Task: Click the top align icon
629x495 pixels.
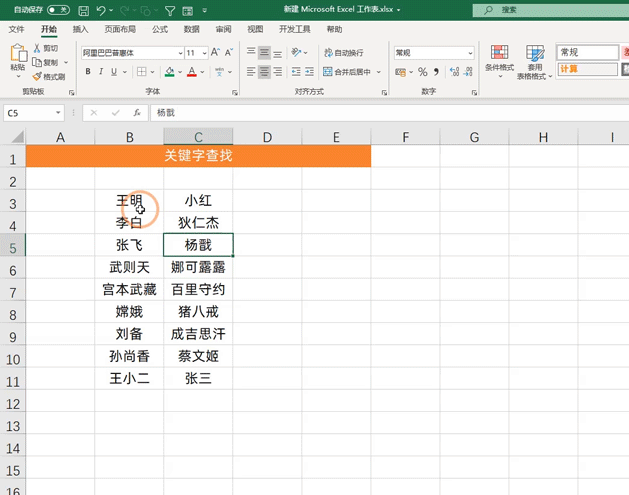Action: tap(251, 52)
